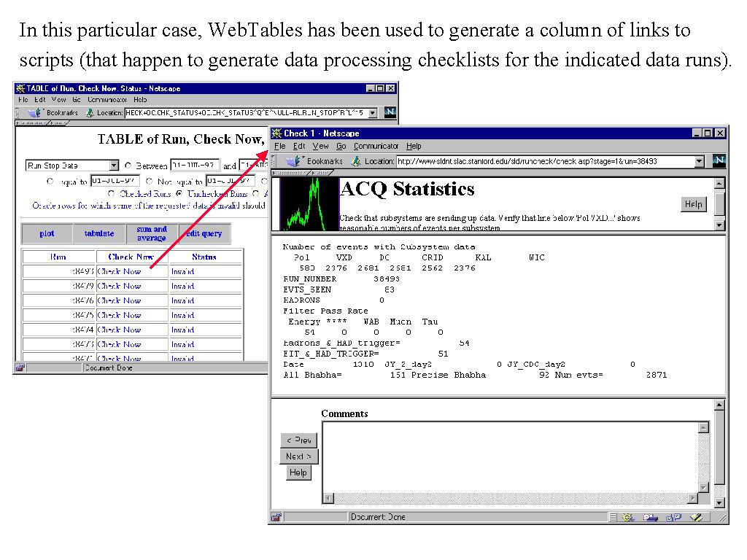The width and height of the screenshot is (747, 560).
Task: Select the Checked Runs radio button
Action: 112,194
